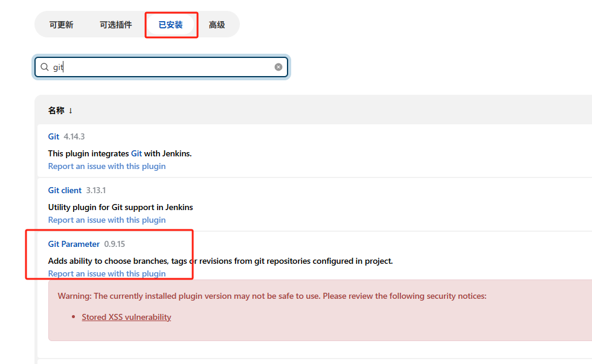Click the Utility plugin for Git support description

tap(120, 208)
